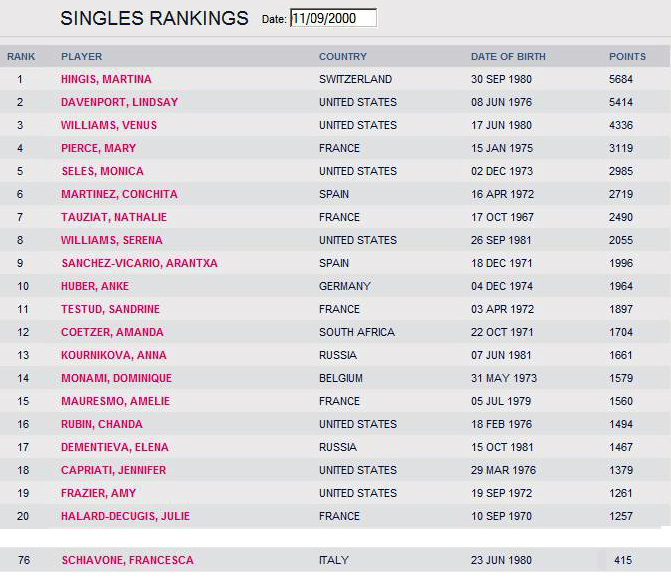Open Schiavone, Francesca player link
Screen dimensions: 671x579
(127, 560)
